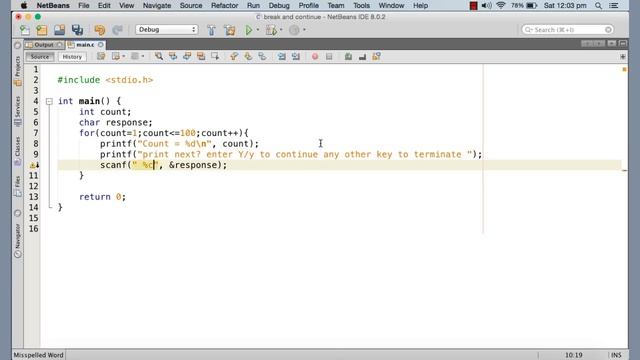
Task: Toggle bookmark on current line
Action: point(262,56)
